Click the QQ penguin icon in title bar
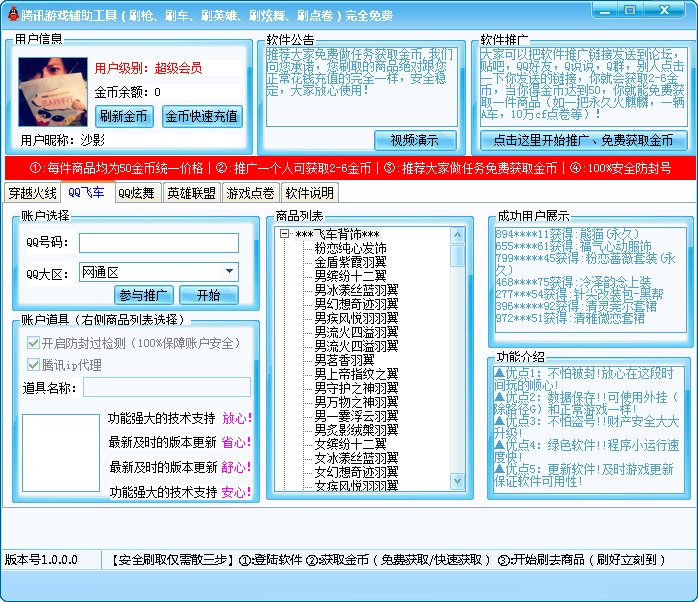 [x=14, y=14]
